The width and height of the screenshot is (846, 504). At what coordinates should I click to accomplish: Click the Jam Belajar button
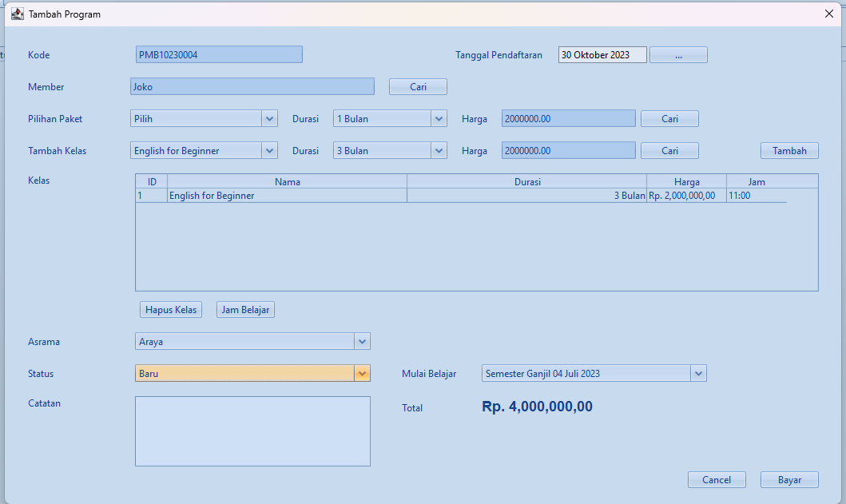click(245, 310)
